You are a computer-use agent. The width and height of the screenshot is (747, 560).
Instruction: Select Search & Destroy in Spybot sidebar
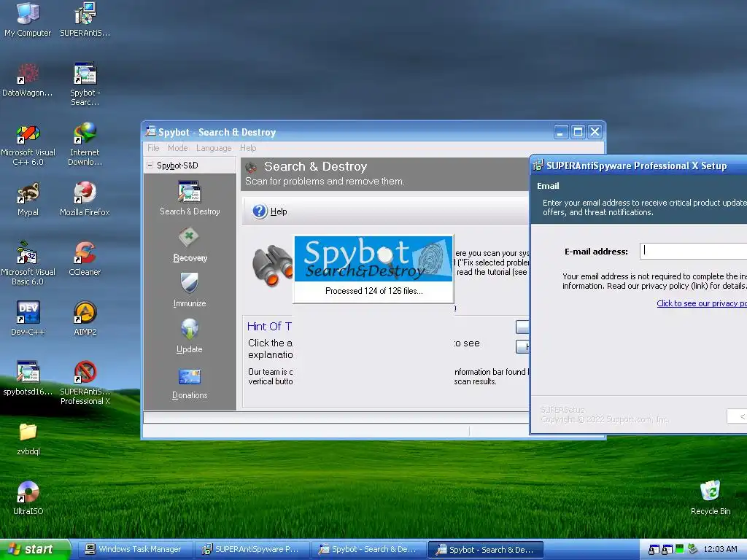pos(190,199)
